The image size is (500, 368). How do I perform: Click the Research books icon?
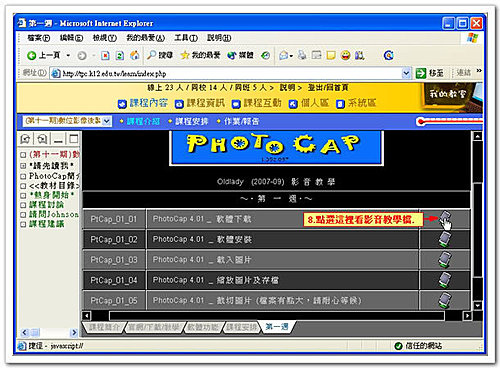[359, 55]
